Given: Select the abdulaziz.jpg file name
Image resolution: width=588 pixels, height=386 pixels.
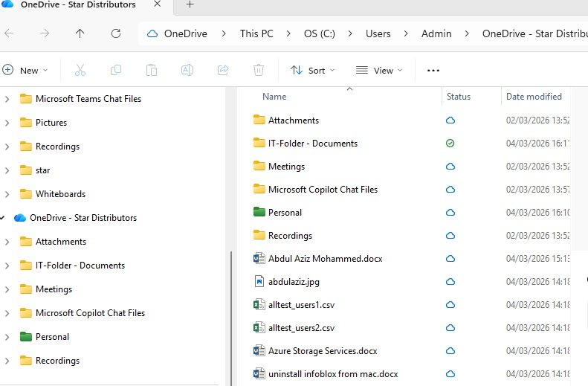Looking at the screenshot, I should [294, 282].
